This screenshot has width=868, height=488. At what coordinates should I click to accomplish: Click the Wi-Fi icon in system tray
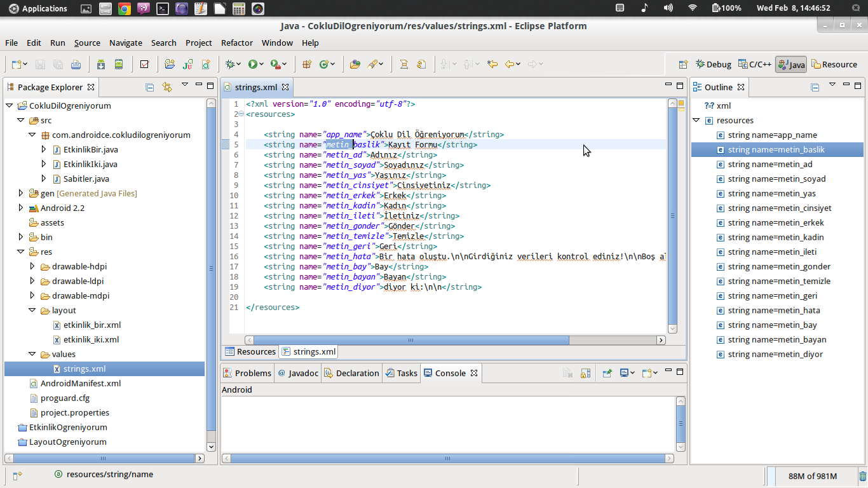tap(693, 8)
